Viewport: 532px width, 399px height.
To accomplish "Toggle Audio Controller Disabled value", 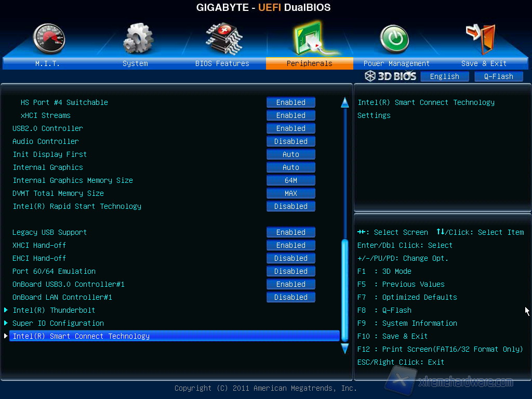I will [291, 141].
